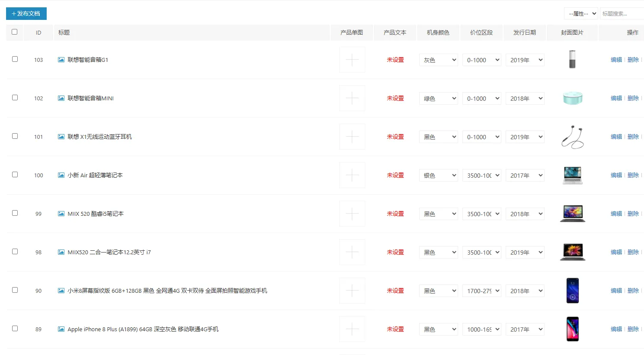
Task: Add product image for row 98
Action: [352, 252]
